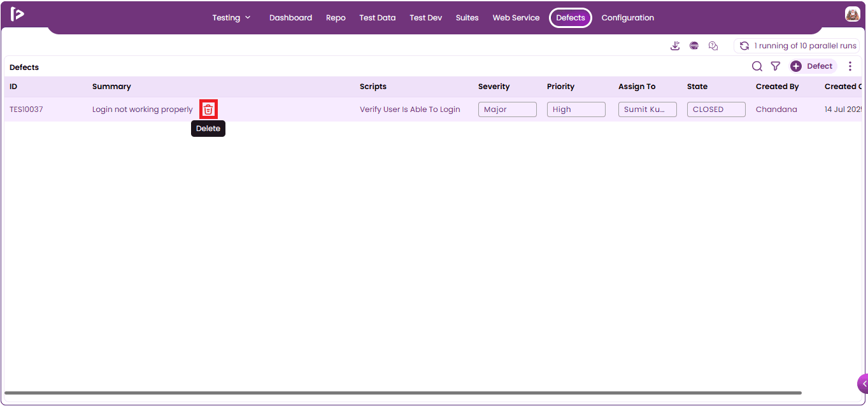868x406 pixels.
Task: Navigate to the Suites tab
Action: click(467, 18)
